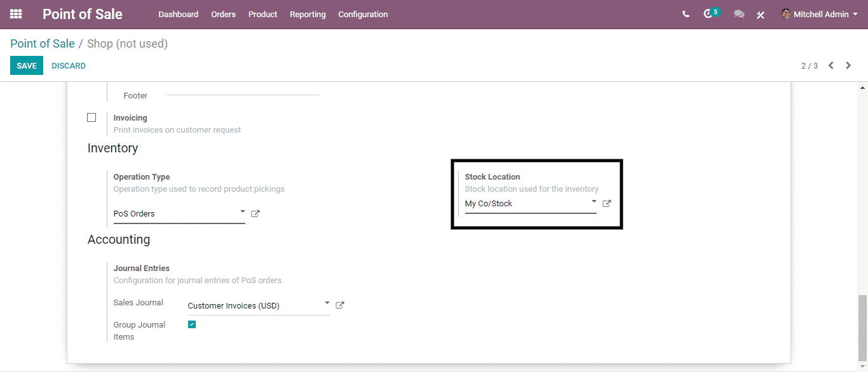The width and height of the screenshot is (868, 372).
Task: Click the Customer Invoices (USD) input field
Action: [x=259, y=305]
